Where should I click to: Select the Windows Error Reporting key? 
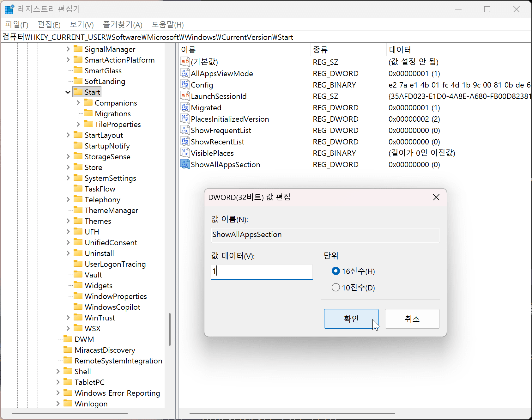tap(117, 393)
